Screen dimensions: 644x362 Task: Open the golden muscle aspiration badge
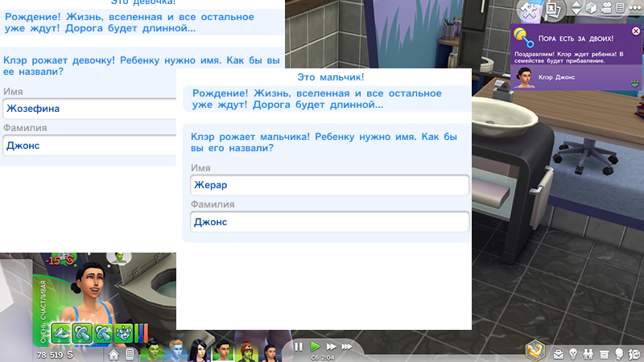pyautogui.click(x=535, y=351)
